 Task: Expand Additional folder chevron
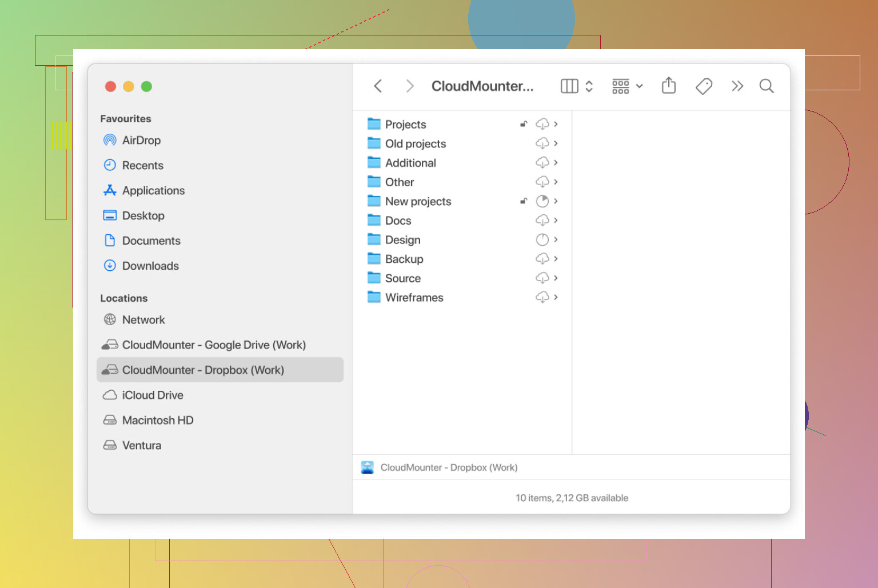coord(556,163)
